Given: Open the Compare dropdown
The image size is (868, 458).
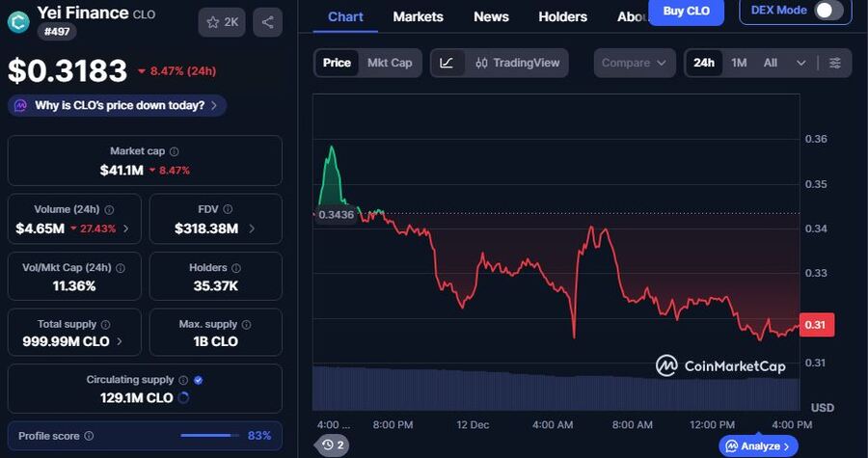Looking at the screenshot, I should (633, 63).
